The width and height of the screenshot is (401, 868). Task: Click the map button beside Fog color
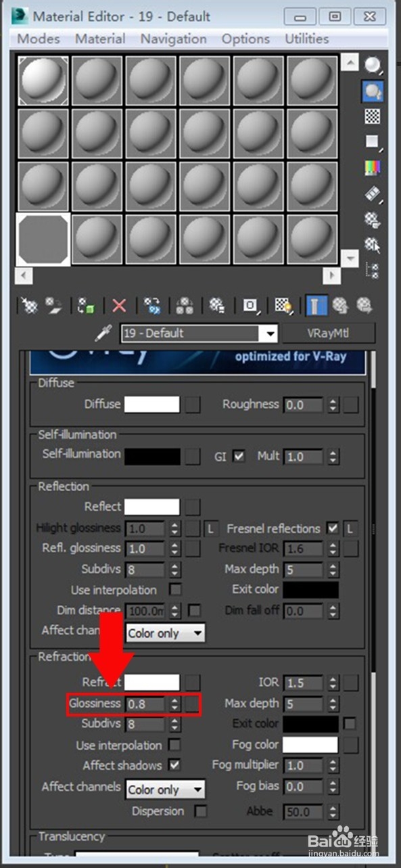350,746
